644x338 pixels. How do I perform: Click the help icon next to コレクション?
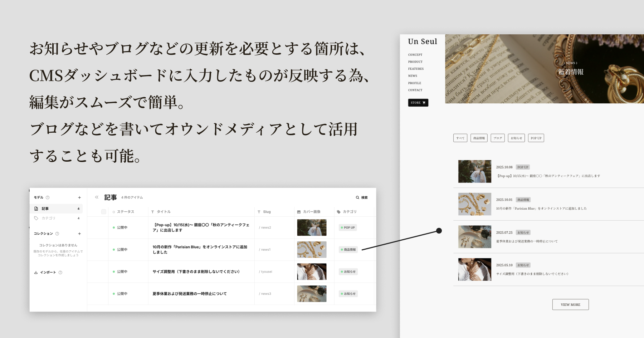coord(57,234)
